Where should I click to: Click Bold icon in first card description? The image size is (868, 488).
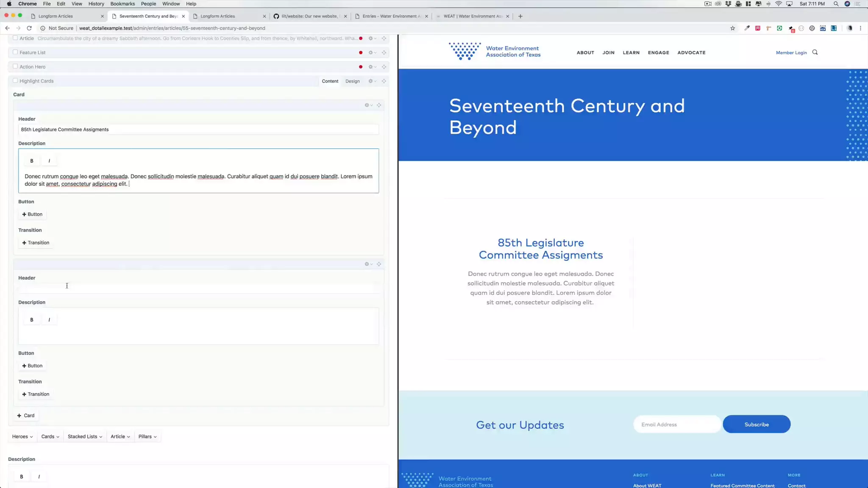32,161
